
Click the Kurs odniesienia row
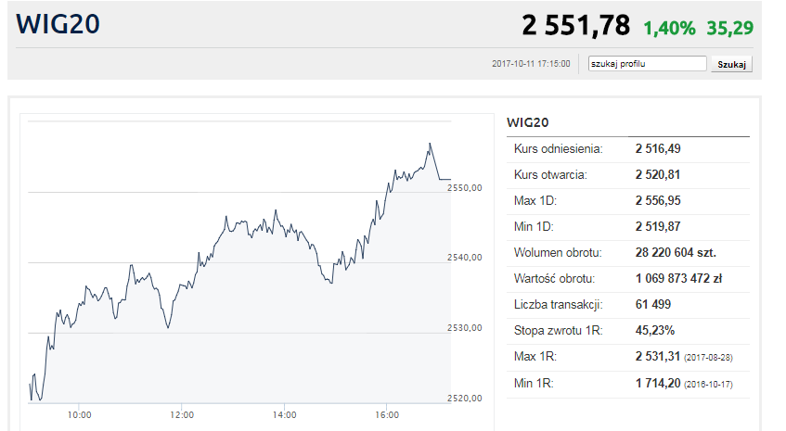[x=628, y=149]
